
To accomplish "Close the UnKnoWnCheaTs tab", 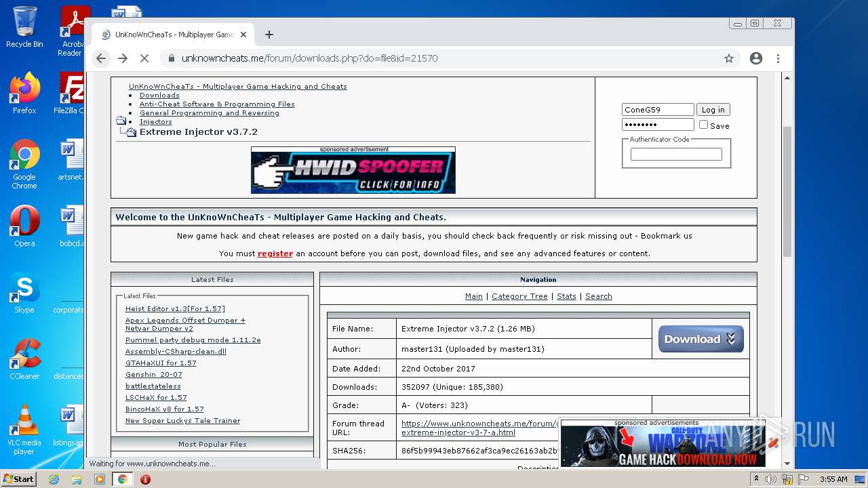I will click(x=243, y=35).
